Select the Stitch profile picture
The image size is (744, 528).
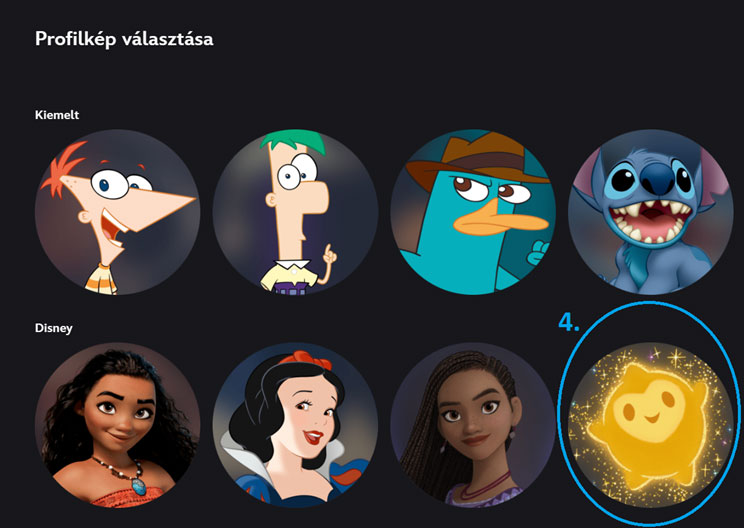tap(651, 212)
